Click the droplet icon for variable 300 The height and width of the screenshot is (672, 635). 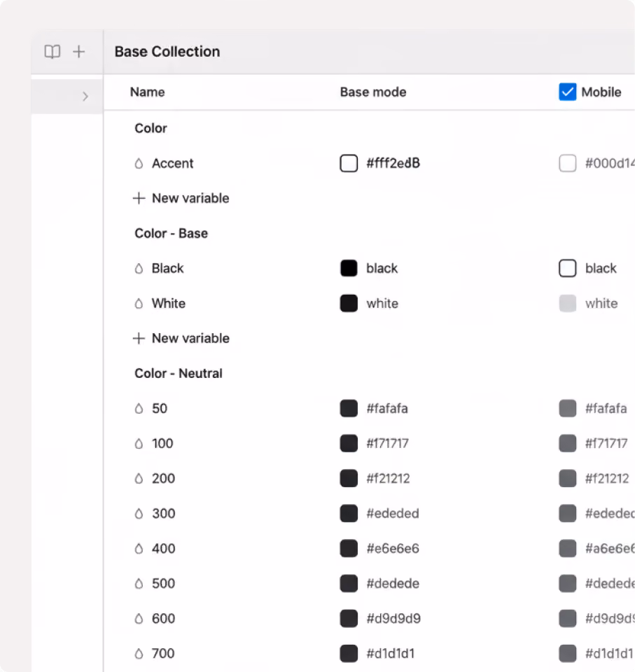pyautogui.click(x=139, y=513)
